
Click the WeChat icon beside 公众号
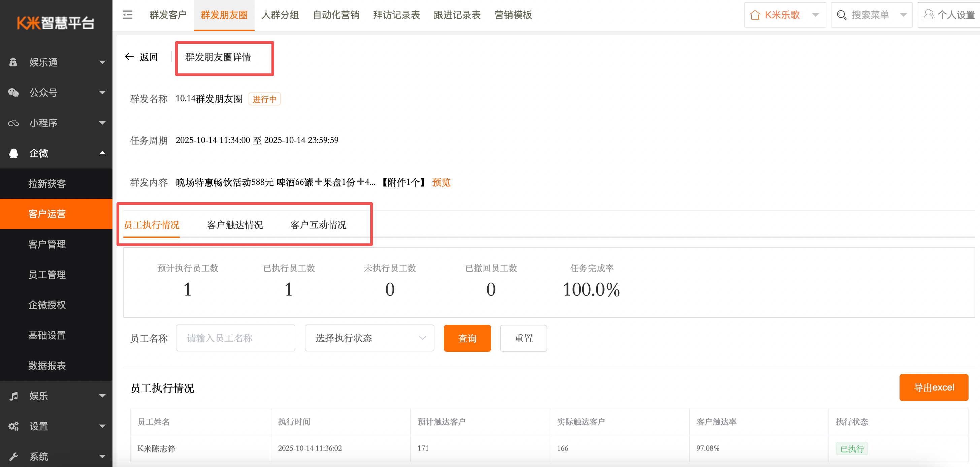[x=13, y=92]
